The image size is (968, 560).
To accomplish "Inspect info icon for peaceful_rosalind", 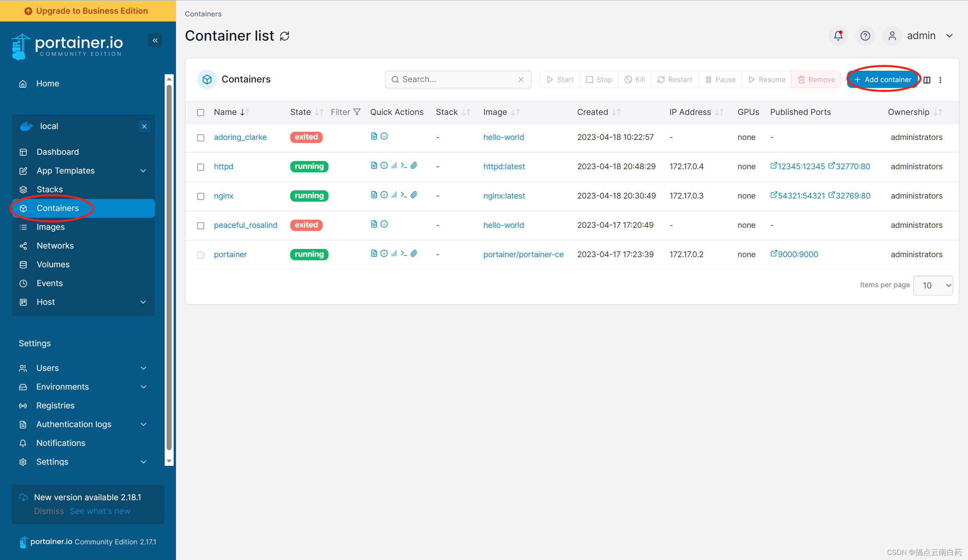I will tap(384, 224).
